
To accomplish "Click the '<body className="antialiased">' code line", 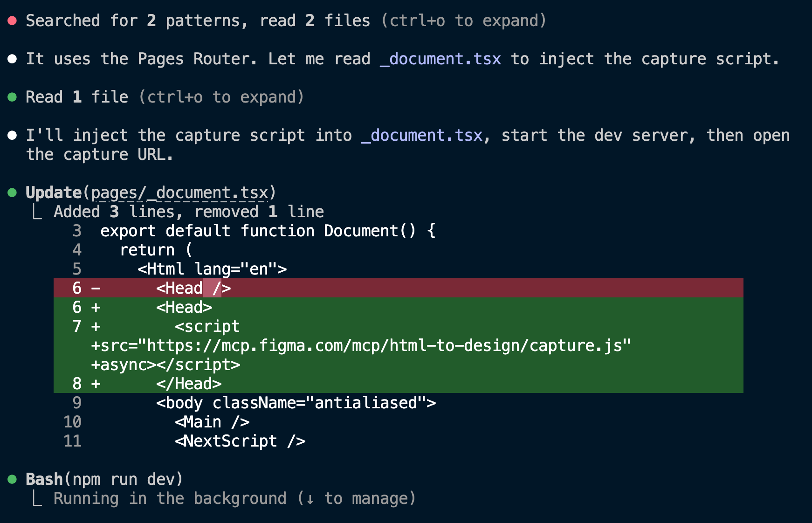I will click(296, 403).
